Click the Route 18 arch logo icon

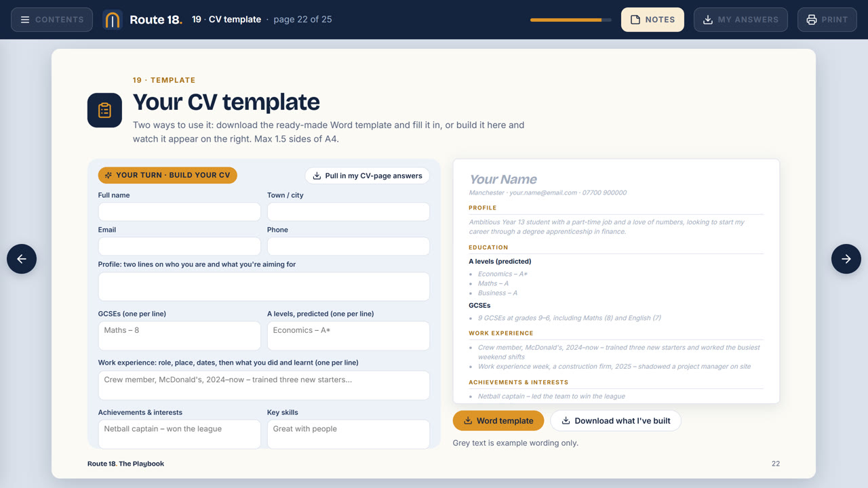point(113,20)
